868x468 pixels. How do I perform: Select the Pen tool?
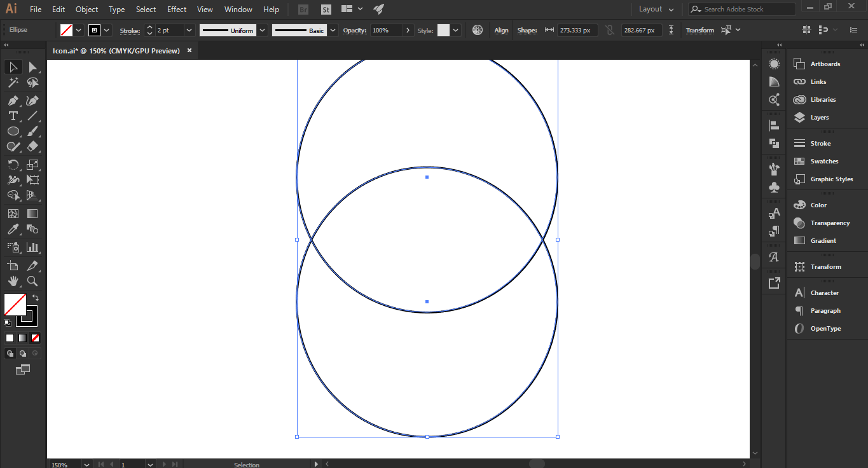click(x=13, y=100)
